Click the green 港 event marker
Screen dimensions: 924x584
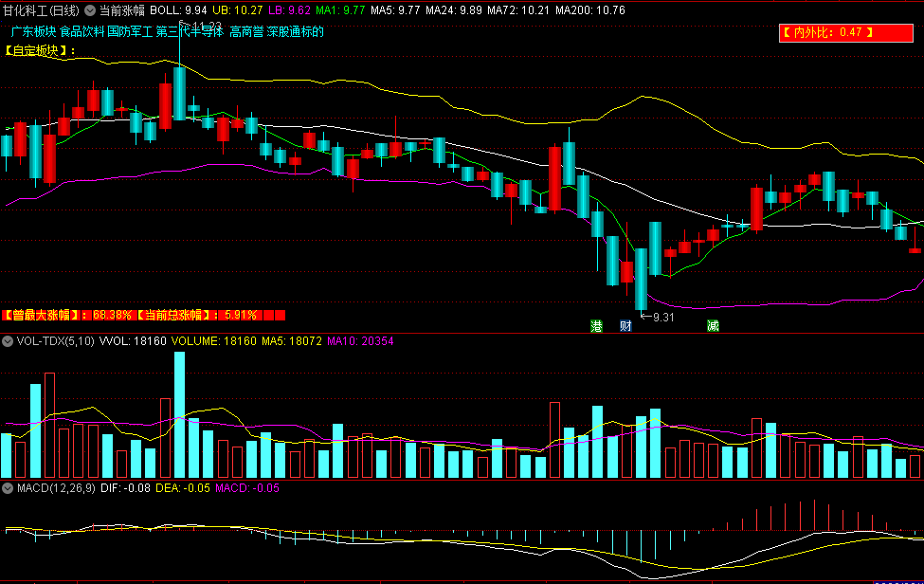(596, 326)
